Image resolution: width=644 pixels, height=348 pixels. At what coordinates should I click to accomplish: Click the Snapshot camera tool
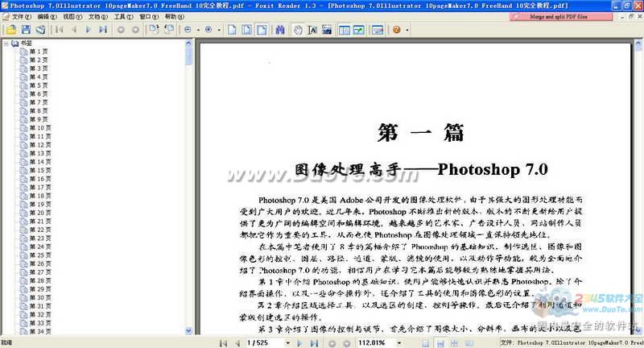click(327, 30)
